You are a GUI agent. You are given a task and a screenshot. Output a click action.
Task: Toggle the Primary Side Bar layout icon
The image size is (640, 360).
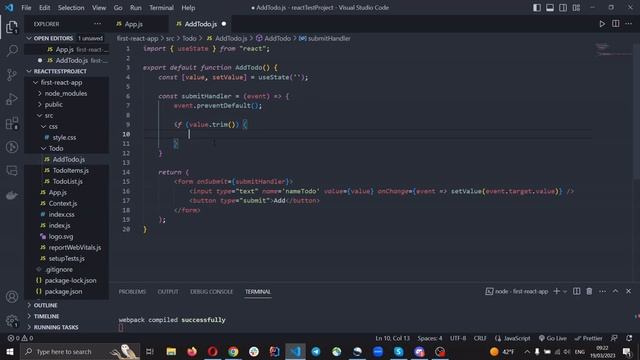click(x=537, y=8)
